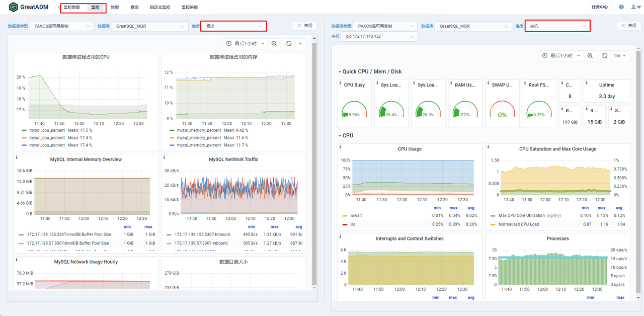Toggle the iowait legend series
This screenshot has width=644, height=316.
click(356, 215)
